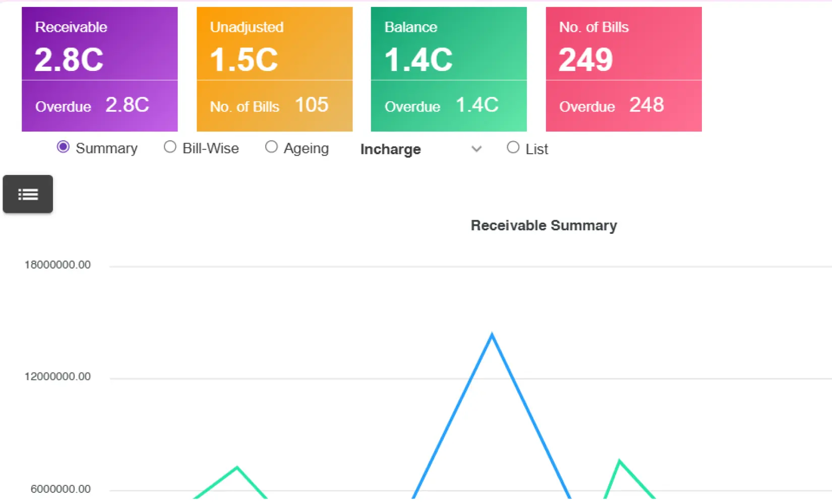Click the 6000000.00 axis label
The width and height of the screenshot is (832, 504).
tap(61, 489)
